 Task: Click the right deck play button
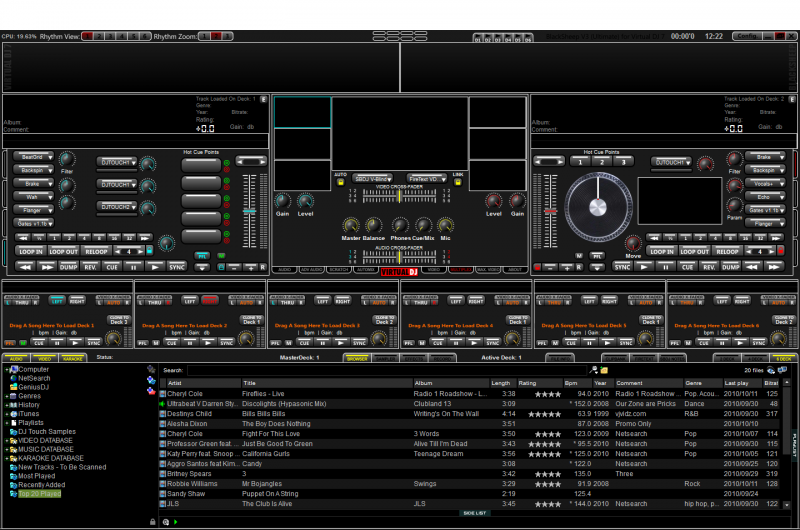click(x=644, y=267)
